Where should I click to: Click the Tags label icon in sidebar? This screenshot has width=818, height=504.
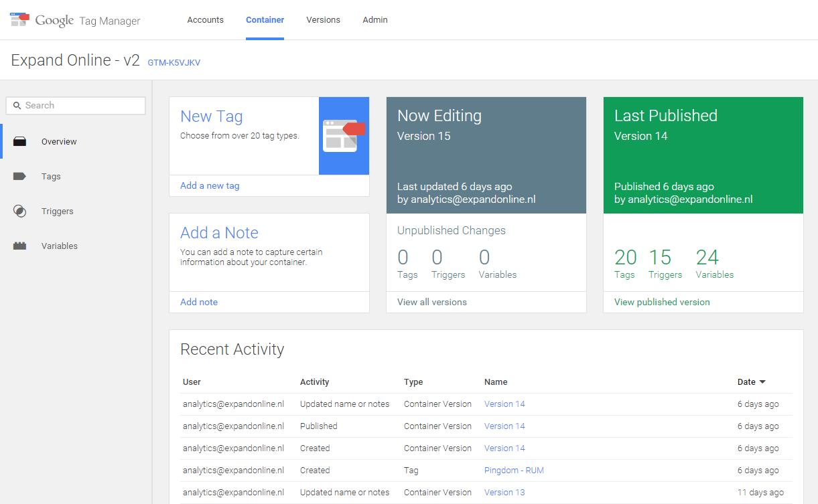[x=20, y=177]
